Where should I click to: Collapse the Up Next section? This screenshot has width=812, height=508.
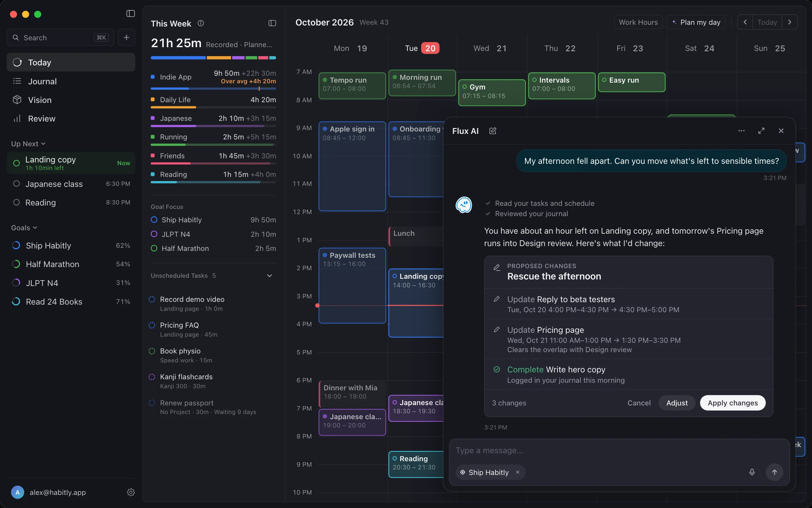(28, 144)
